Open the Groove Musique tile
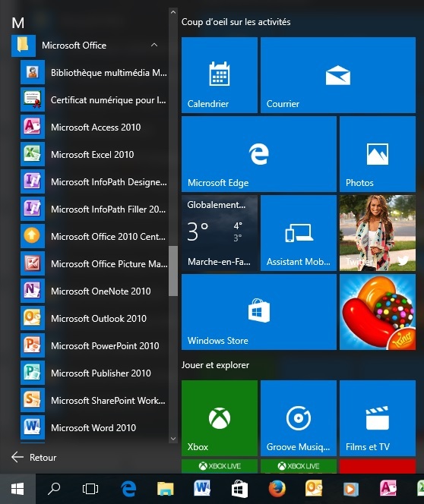The image size is (424, 504). click(299, 418)
